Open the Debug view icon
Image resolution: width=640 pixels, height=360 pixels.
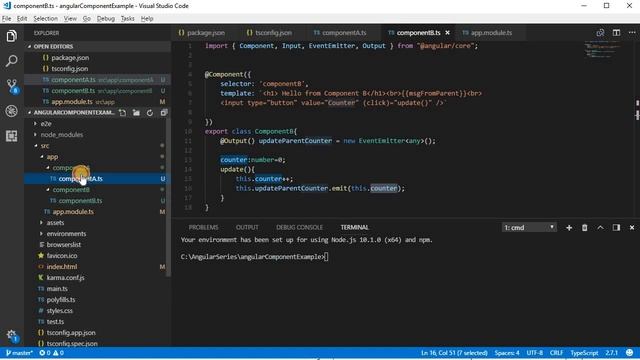[11, 111]
